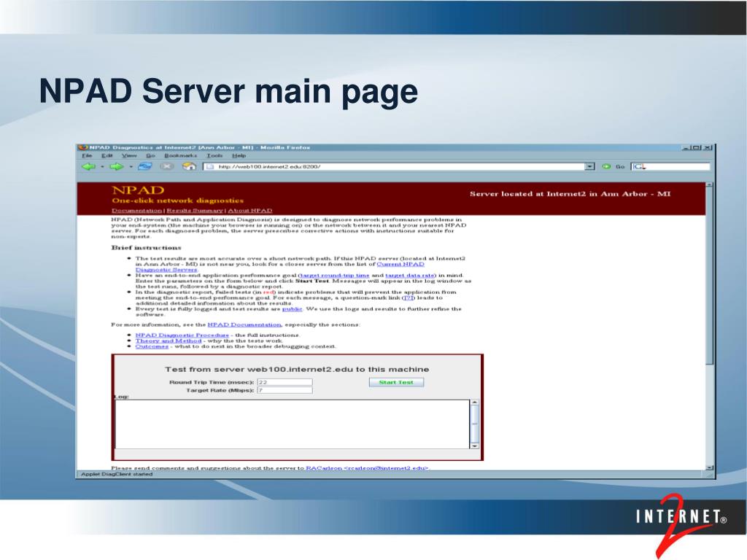747x560 pixels.
Task: Open the View menu
Action: coord(129,156)
